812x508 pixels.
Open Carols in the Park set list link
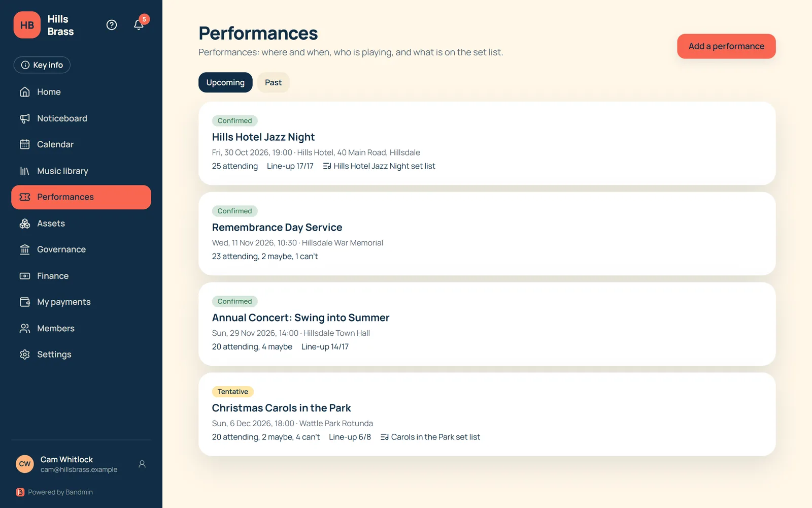430,437
